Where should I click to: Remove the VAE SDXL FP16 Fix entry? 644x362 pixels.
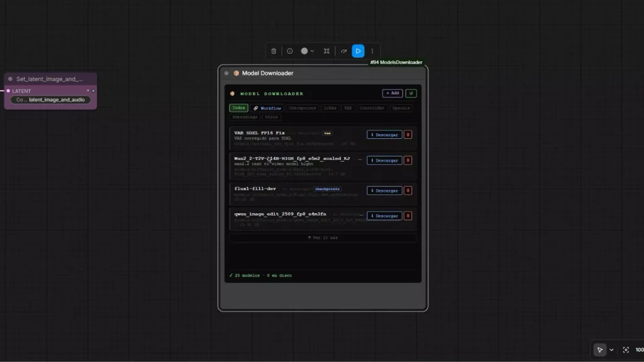(x=408, y=134)
